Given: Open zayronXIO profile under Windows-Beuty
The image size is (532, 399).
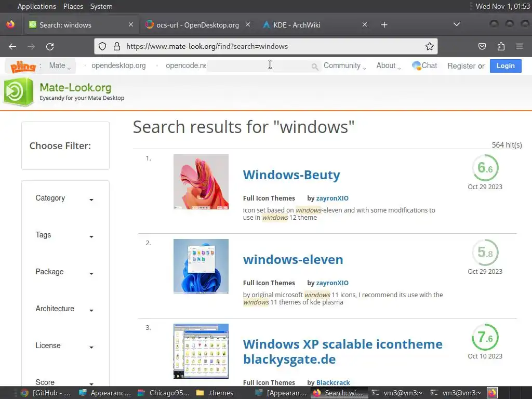Looking at the screenshot, I should [332, 198].
